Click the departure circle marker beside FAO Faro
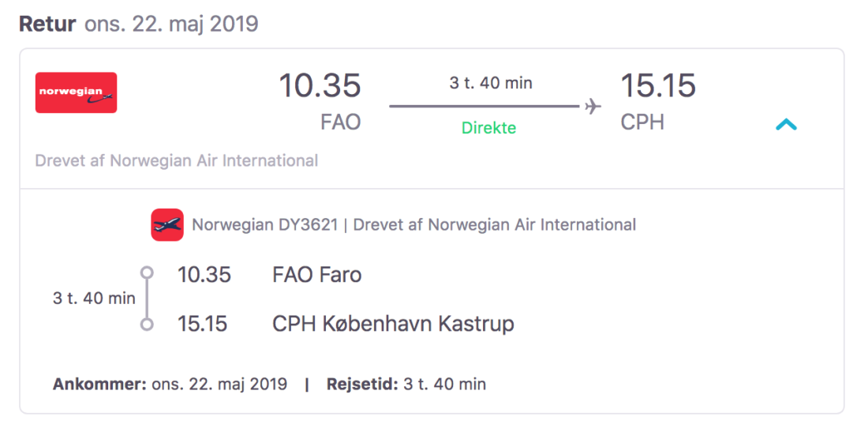The height and width of the screenshot is (432, 868). coord(146,273)
